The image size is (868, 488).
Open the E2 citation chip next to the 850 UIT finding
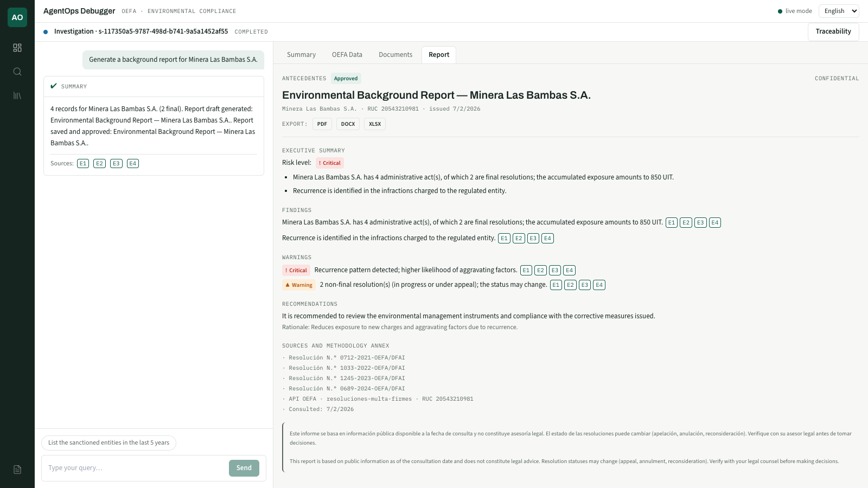pyautogui.click(x=686, y=222)
